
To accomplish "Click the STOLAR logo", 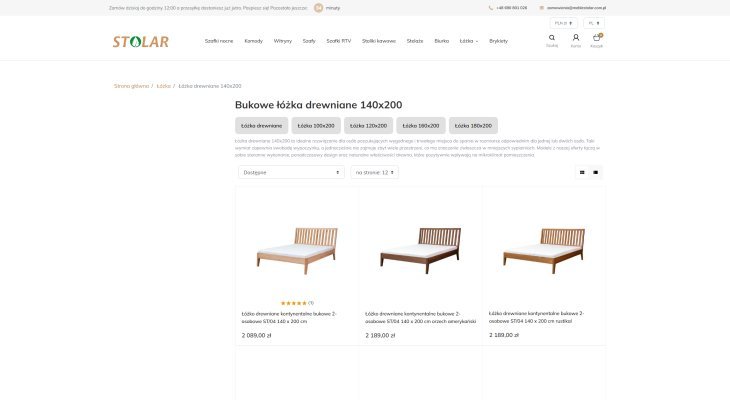I will pos(141,41).
